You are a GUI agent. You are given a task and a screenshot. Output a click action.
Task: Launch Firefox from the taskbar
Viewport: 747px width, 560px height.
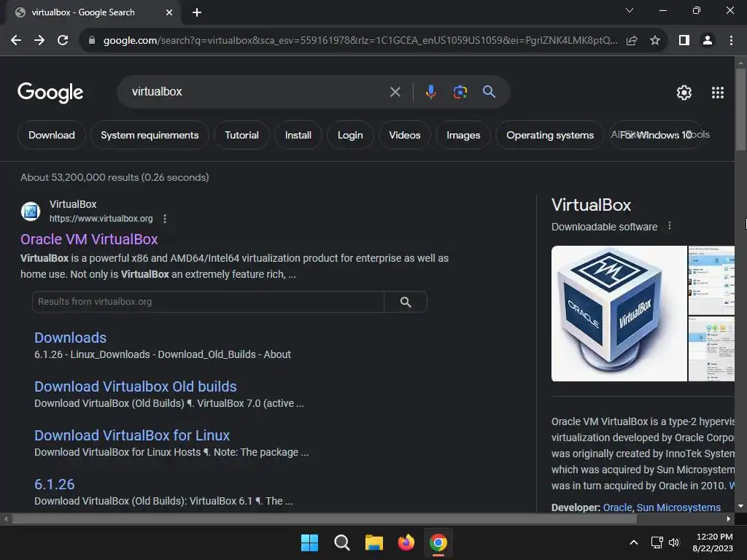pyautogui.click(x=406, y=542)
